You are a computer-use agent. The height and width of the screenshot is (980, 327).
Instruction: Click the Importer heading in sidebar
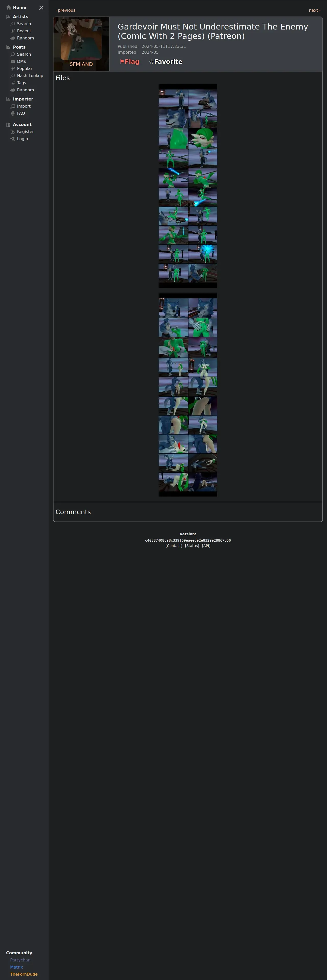point(23,99)
